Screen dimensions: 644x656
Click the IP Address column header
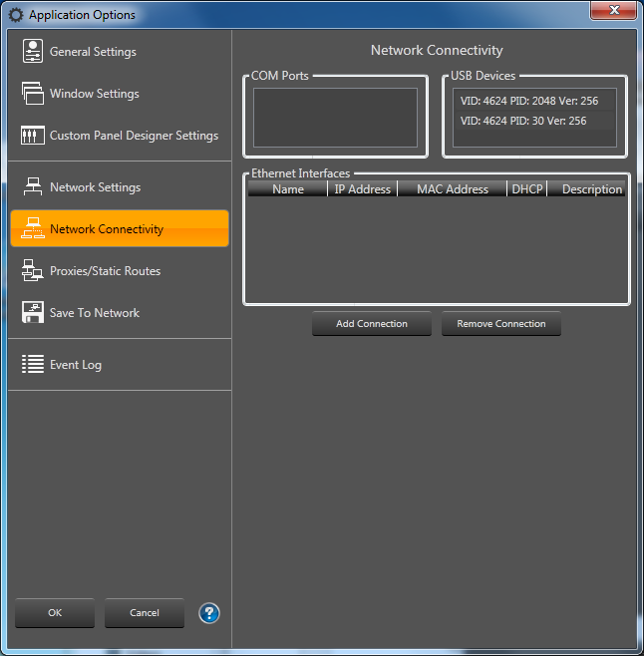click(363, 189)
